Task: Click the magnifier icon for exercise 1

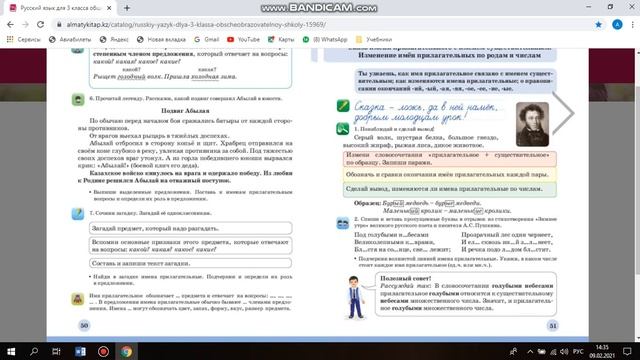Action: coord(342,129)
